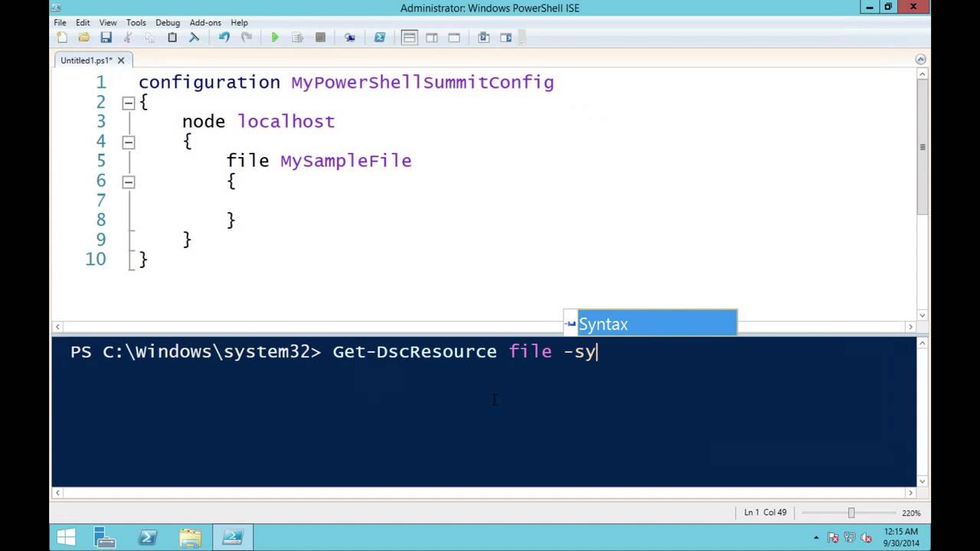
Task: Clear the console pane icon
Action: pyautogui.click(x=194, y=37)
